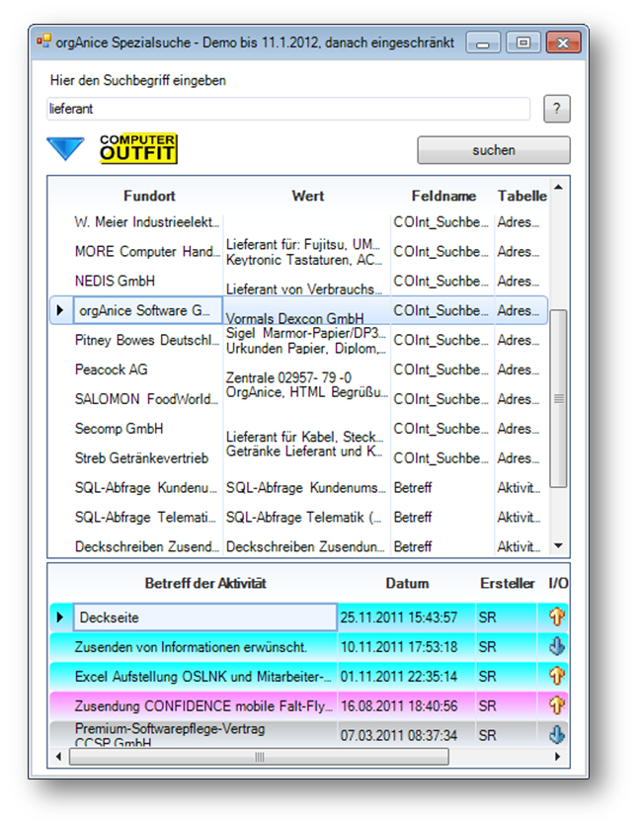Click the results list scroll up arrow

558,187
